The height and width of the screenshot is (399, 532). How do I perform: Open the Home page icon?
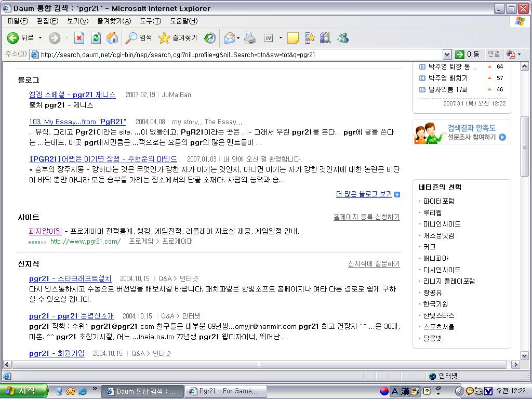coord(112,37)
